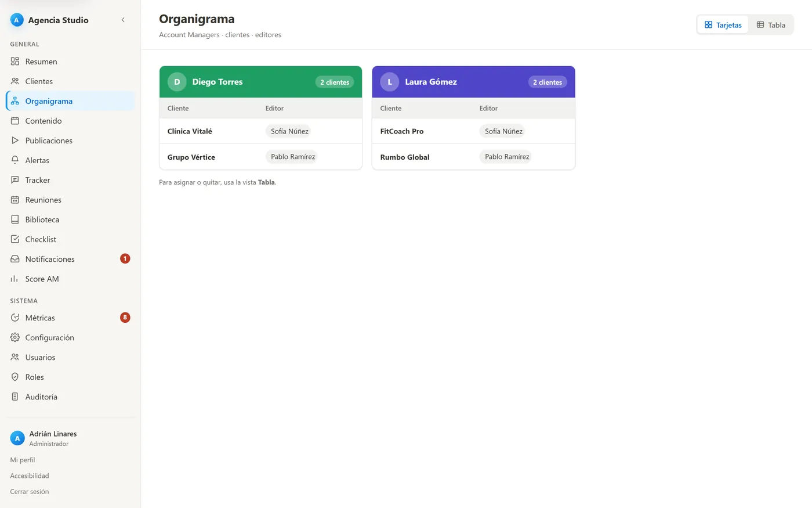This screenshot has width=812, height=508.
Task: Open the Accesibilidad link
Action: (x=30, y=475)
